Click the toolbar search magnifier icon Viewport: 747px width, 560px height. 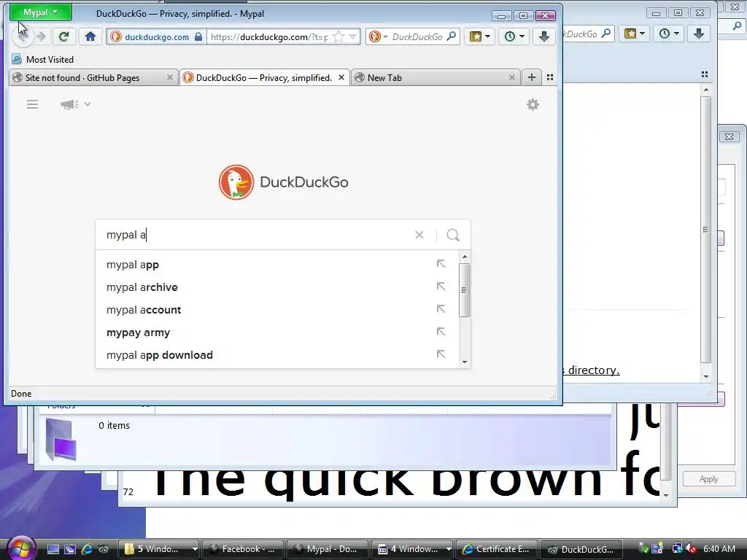click(x=452, y=36)
